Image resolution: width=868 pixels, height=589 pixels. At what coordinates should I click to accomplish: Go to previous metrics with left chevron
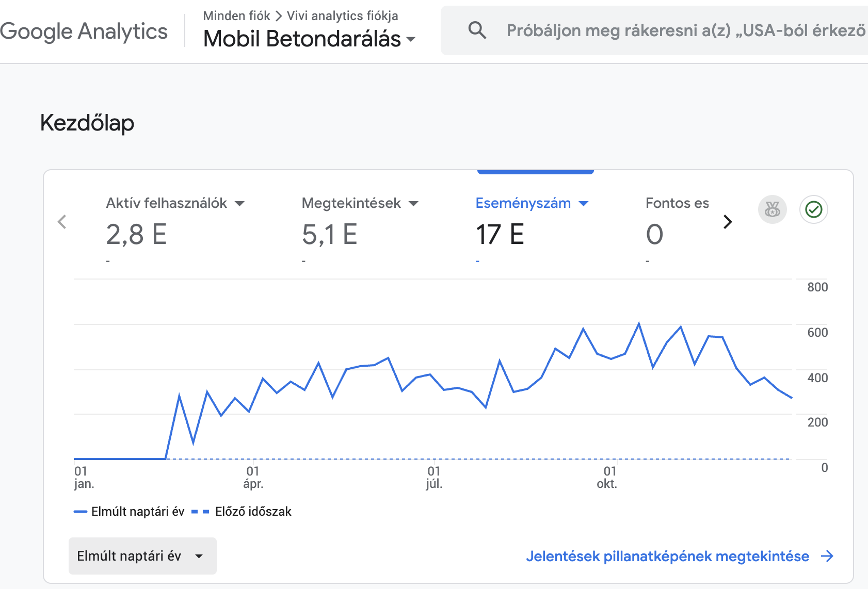(x=62, y=222)
